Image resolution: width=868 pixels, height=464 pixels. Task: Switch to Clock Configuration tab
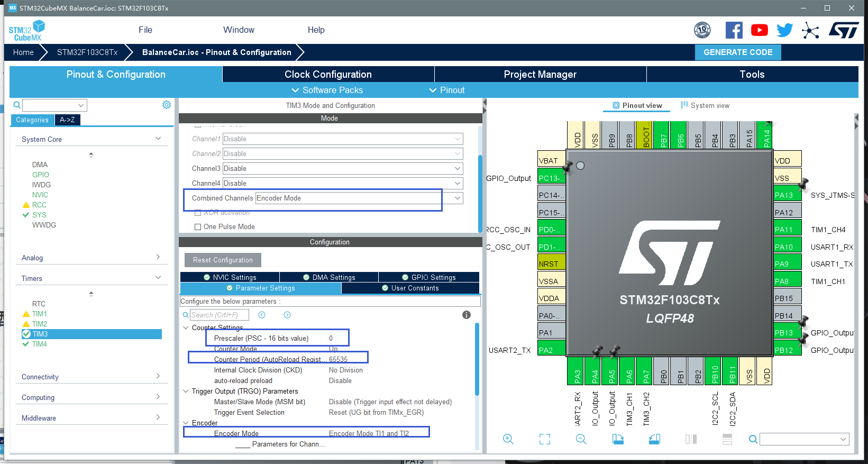coord(328,74)
